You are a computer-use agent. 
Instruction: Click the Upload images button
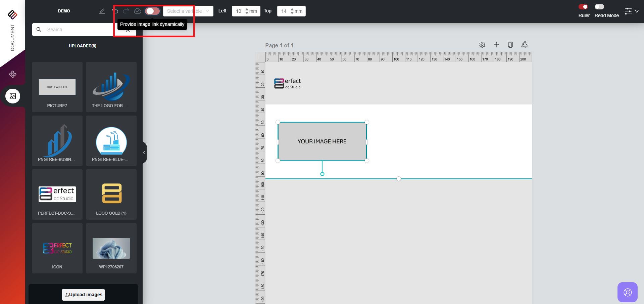click(83, 295)
